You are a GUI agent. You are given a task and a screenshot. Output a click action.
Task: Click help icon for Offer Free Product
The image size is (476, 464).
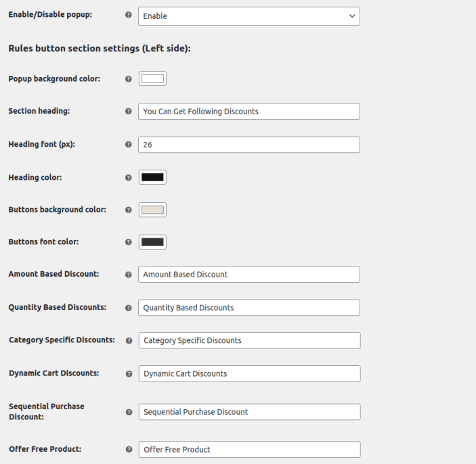tap(129, 449)
